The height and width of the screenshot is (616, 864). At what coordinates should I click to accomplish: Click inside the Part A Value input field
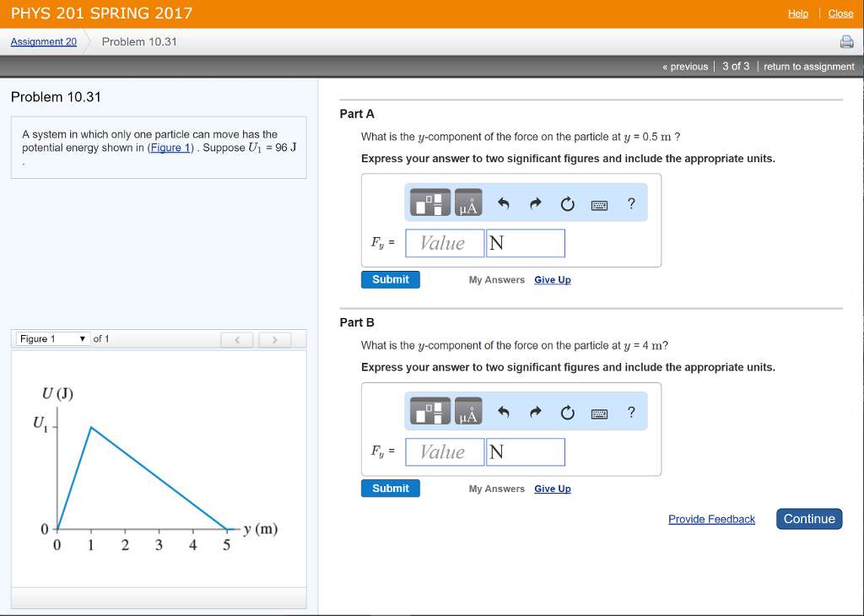[x=444, y=243]
